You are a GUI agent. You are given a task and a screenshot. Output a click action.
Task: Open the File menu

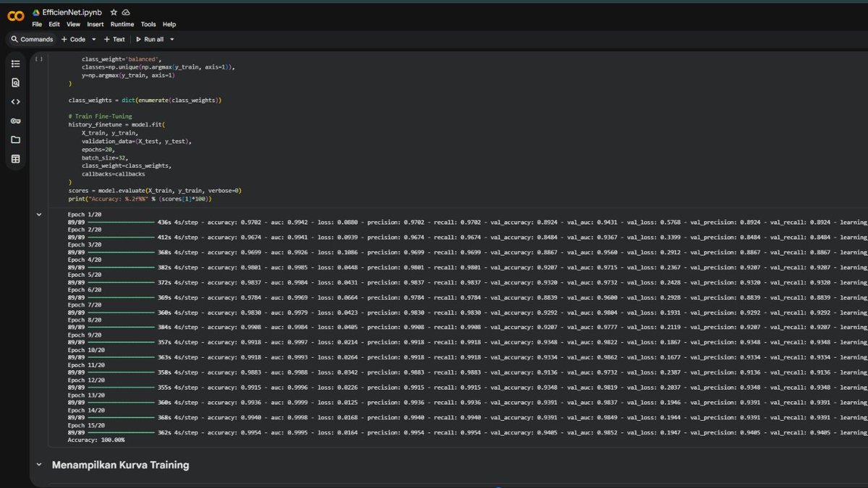click(37, 25)
